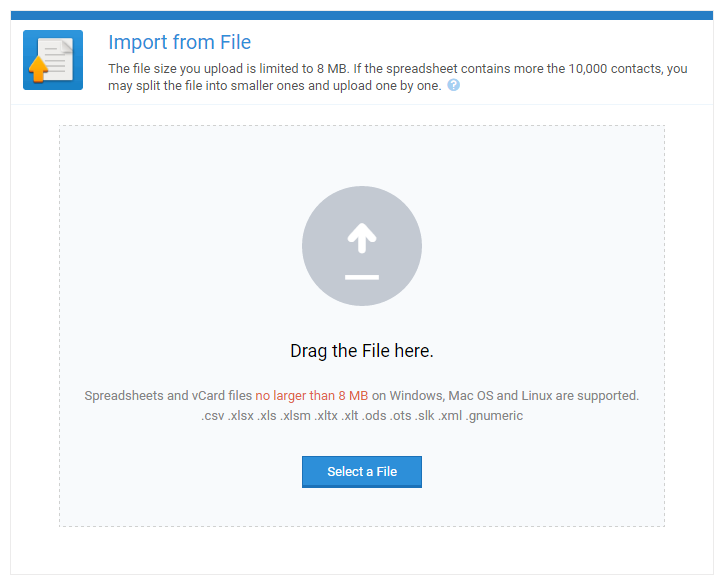Click the .xlsx extension label

coord(241,416)
